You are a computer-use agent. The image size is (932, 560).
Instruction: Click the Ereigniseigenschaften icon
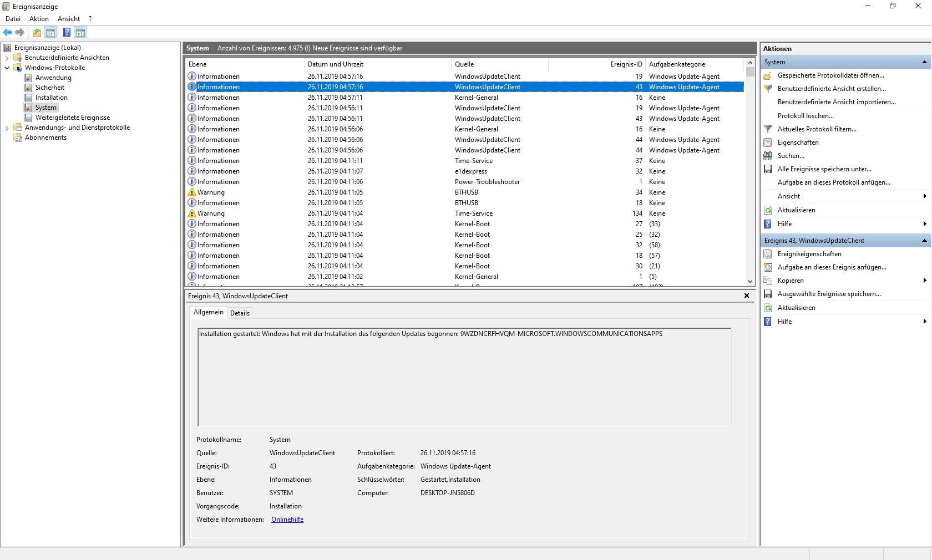pos(768,254)
